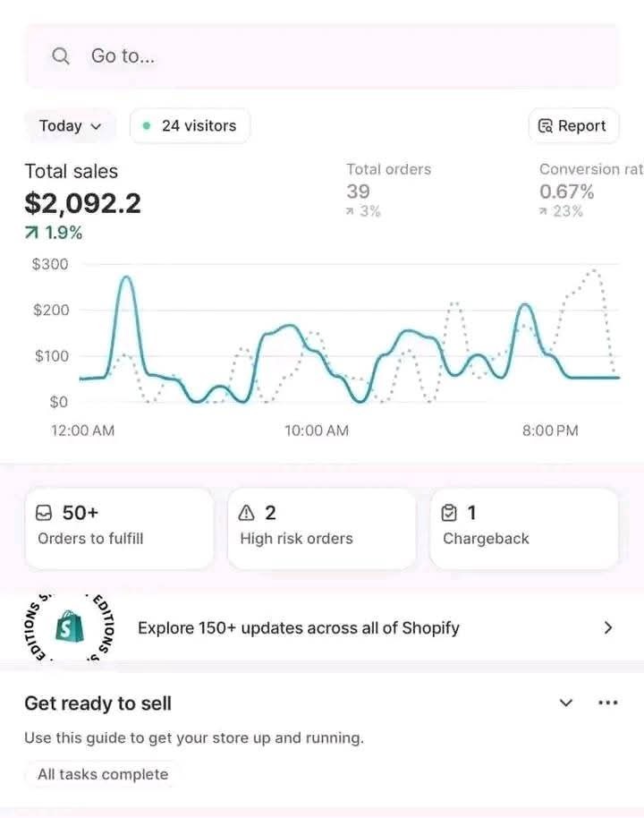Image resolution: width=644 pixels, height=818 pixels.
Task: Collapse the Get ready to sell section
Action: click(566, 703)
